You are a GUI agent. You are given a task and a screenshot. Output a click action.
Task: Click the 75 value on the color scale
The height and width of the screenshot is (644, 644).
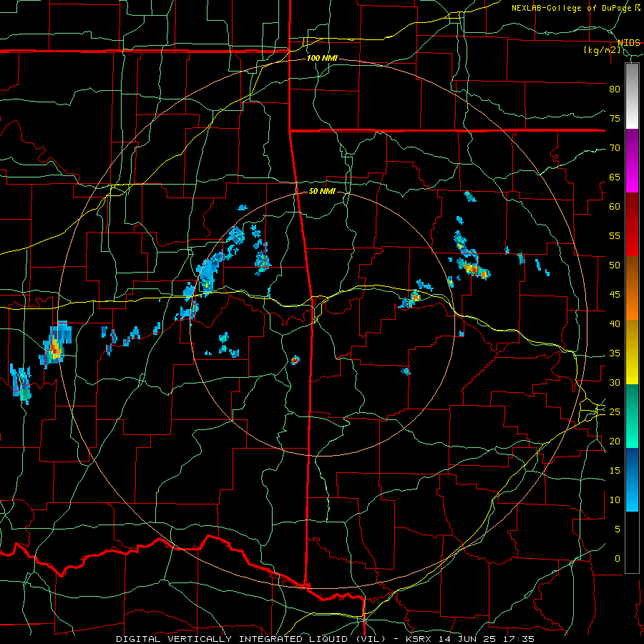615,118
